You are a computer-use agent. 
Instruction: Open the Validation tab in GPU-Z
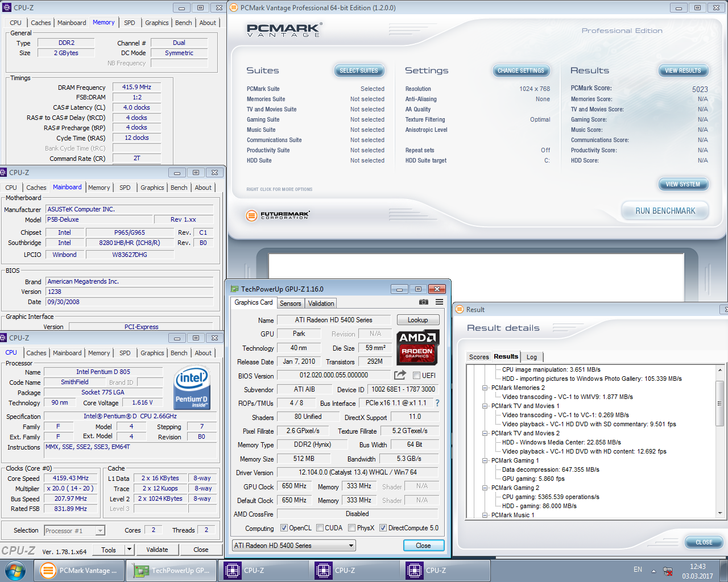(x=321, y=304)
